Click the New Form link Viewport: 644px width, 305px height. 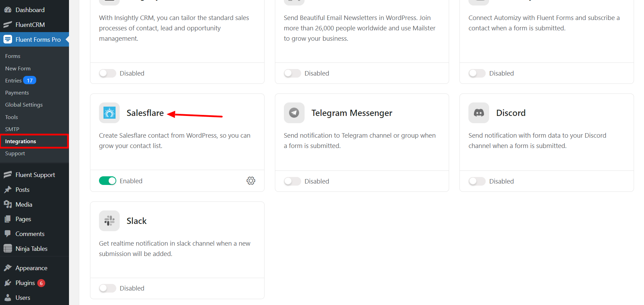(18, 68)
